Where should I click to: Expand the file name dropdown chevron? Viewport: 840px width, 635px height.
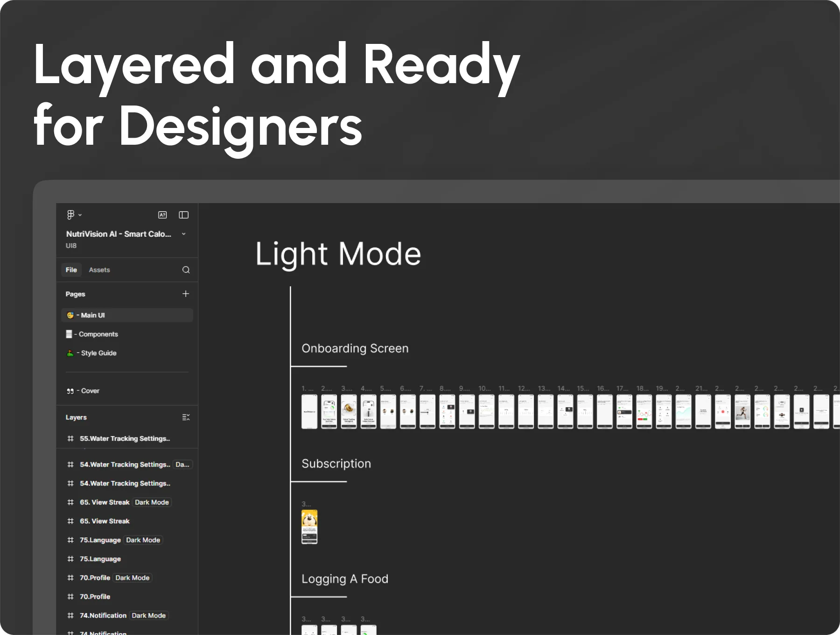pos(184,234)
